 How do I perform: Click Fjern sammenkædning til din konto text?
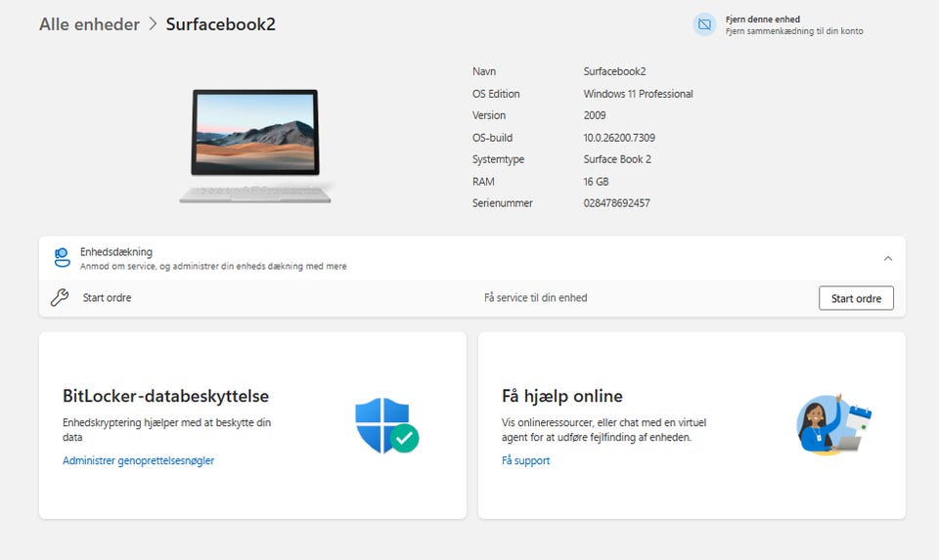794,31
